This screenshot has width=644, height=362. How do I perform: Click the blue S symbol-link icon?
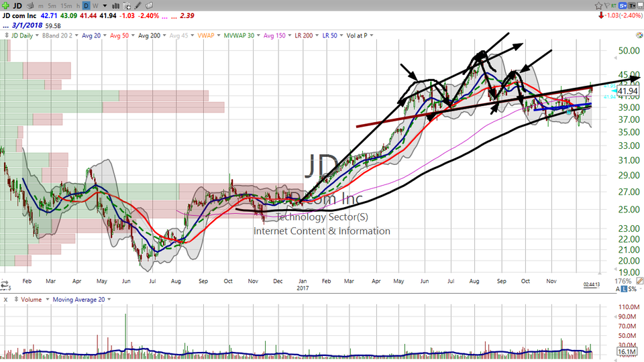coord(623,5)
